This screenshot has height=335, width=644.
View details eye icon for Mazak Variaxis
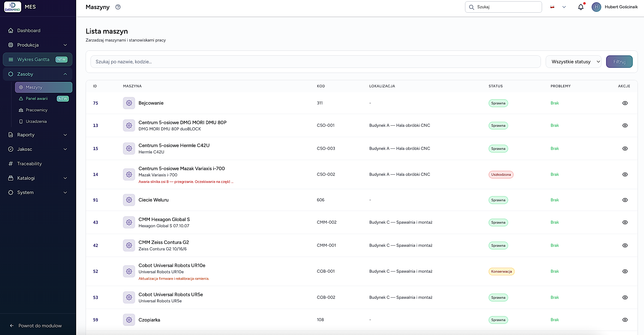coord(625,174)
